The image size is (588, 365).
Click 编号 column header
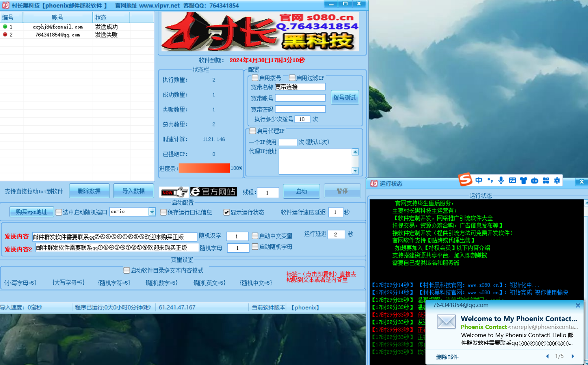tap(12, 17)
